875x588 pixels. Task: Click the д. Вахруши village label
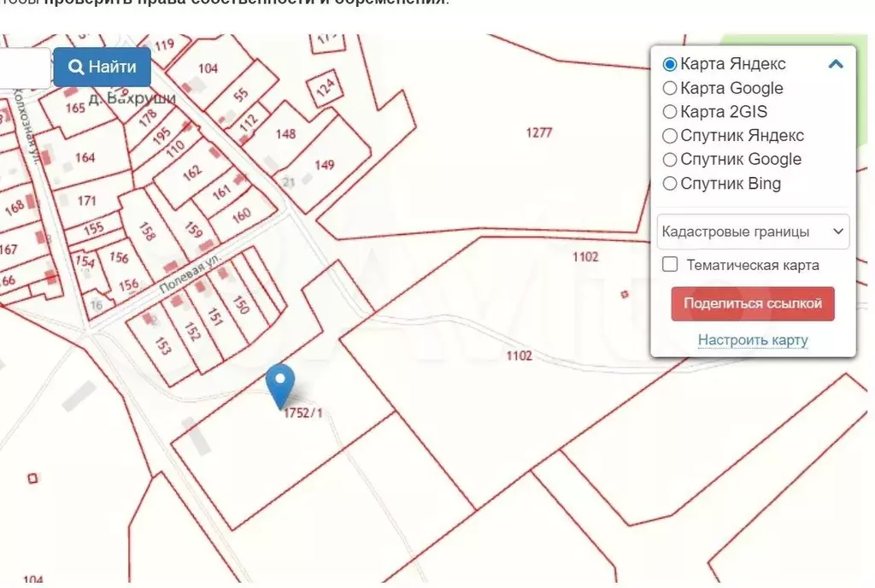pos(132,99)
